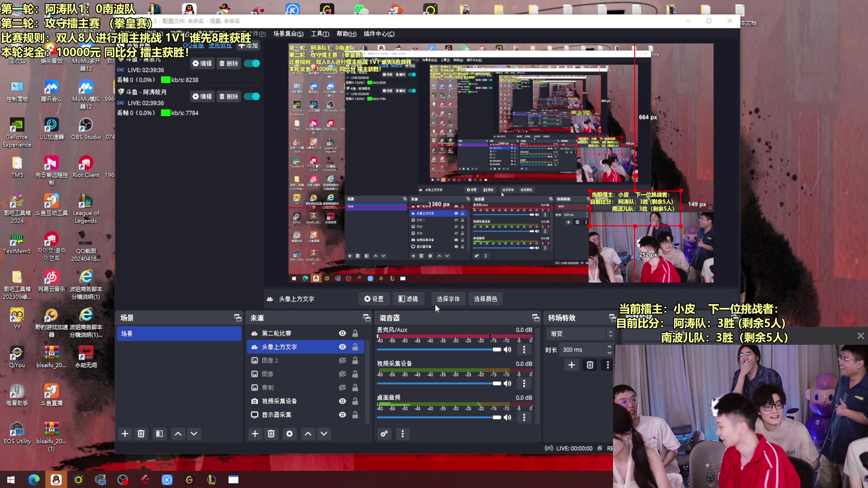Click the 选择字体 button
This screenshot has width=868, height=488.
coord(448,299)
